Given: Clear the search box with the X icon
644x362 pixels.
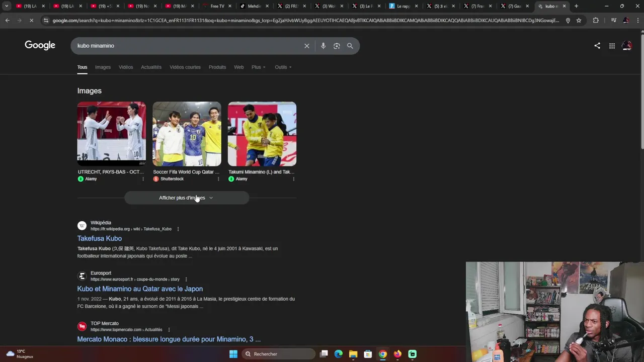Looking at the screenshot, I should [306, 46].
